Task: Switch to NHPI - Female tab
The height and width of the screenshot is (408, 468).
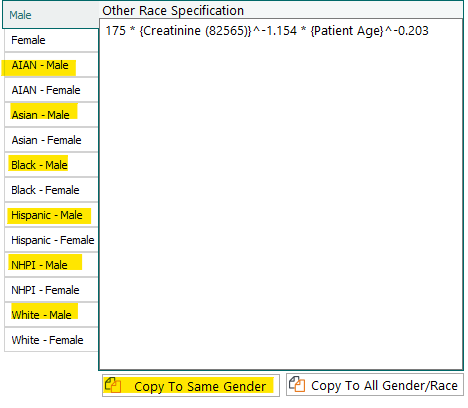Action: coord(51,290)
